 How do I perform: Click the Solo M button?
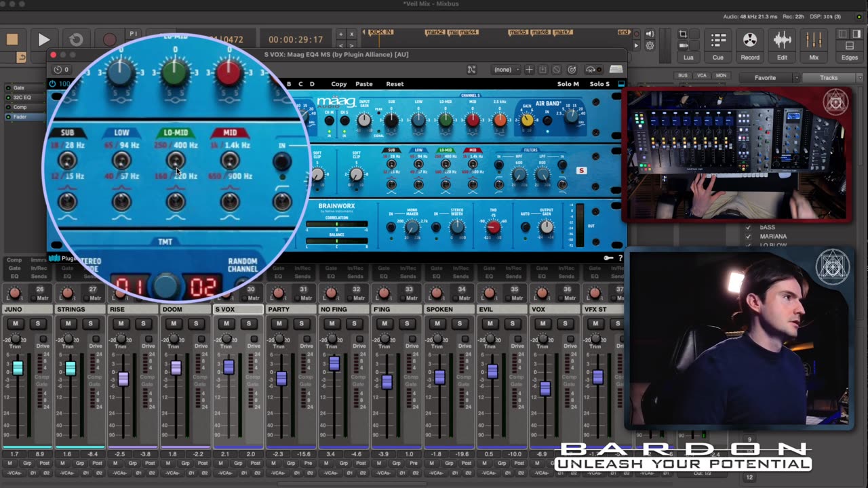click(568, 84)
